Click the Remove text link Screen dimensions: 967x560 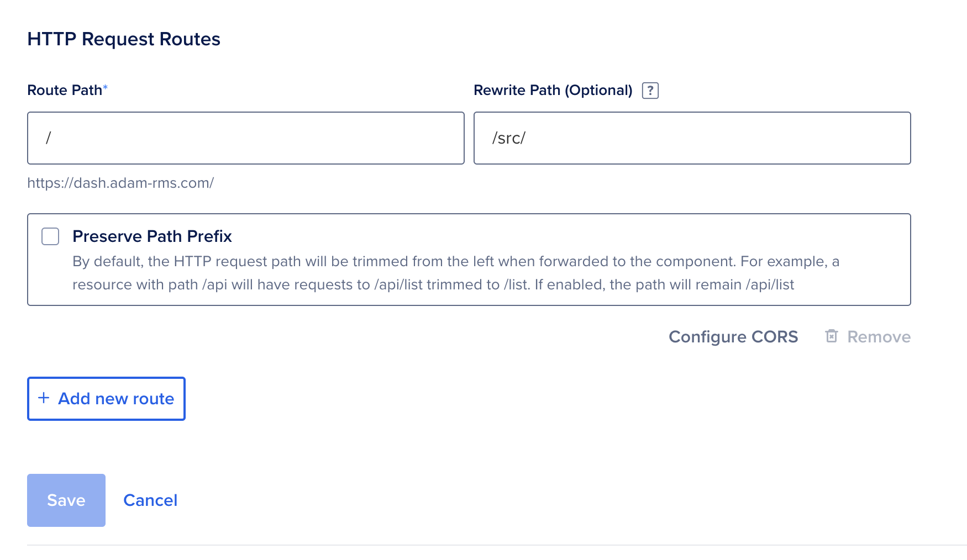point(879,337)
